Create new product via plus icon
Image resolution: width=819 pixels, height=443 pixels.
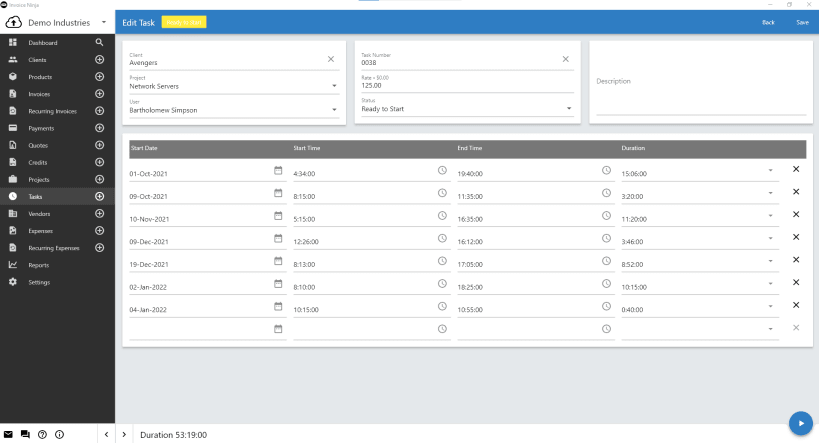pos(99,77)
